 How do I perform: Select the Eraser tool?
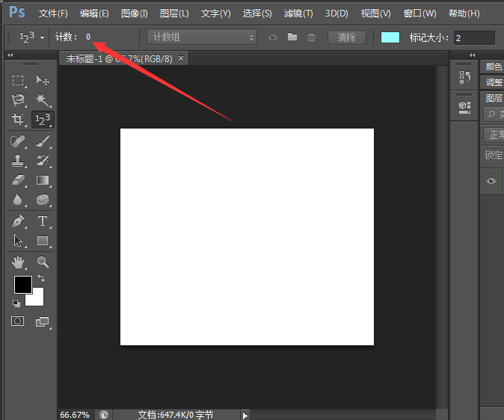tap(18, 180)
